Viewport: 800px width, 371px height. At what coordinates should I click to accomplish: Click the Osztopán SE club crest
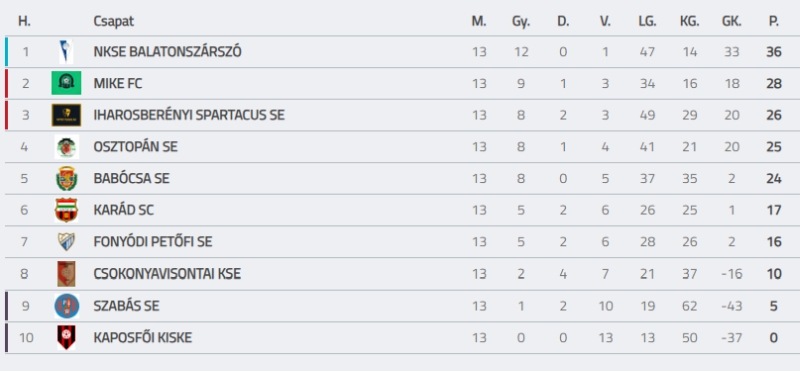(x=66, y=147)
